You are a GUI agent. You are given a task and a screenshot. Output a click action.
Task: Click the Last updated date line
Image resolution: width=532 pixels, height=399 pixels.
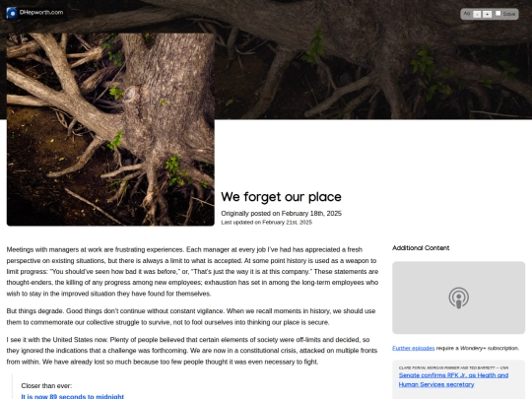click(x=266, y=223)
